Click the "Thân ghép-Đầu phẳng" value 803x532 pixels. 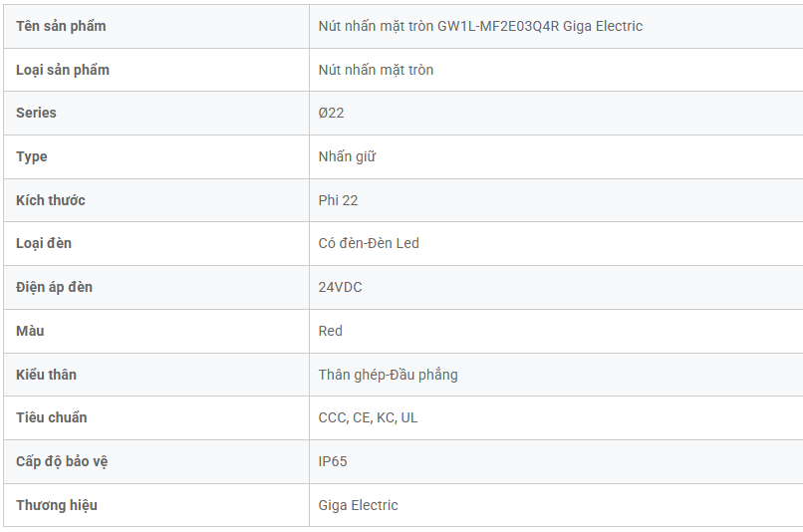tap(388, 375)
